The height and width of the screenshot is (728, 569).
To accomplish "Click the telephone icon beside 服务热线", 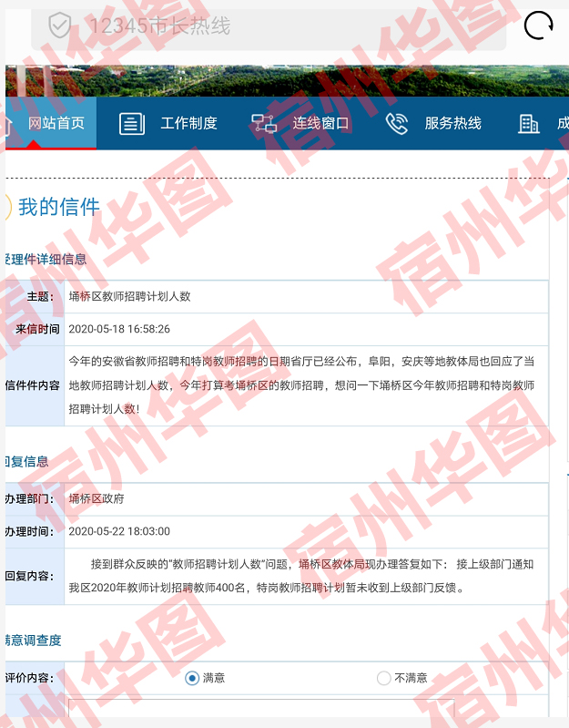I will click(397, 124).
